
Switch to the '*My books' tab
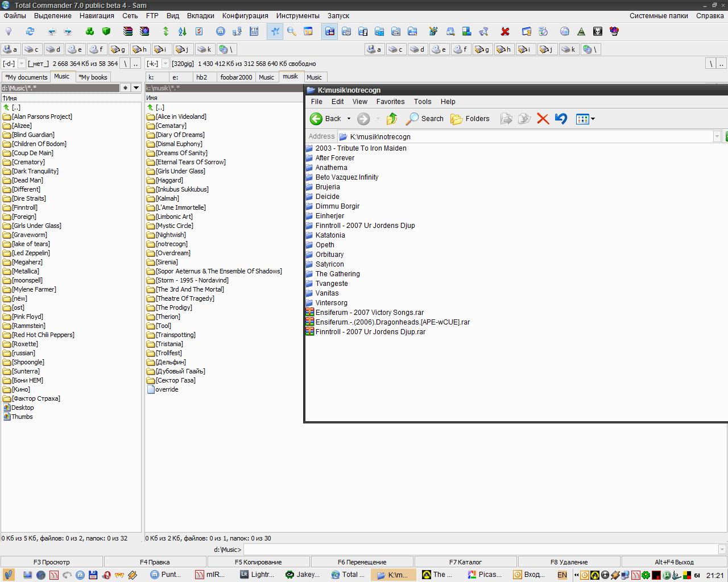pyautogui.click(x=93, y=77)
